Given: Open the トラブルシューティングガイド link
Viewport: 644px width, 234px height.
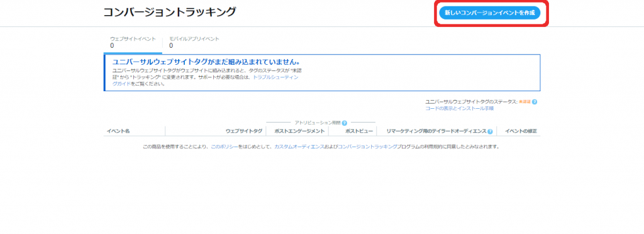Looking at the screenshot, I should click(275, 77).
